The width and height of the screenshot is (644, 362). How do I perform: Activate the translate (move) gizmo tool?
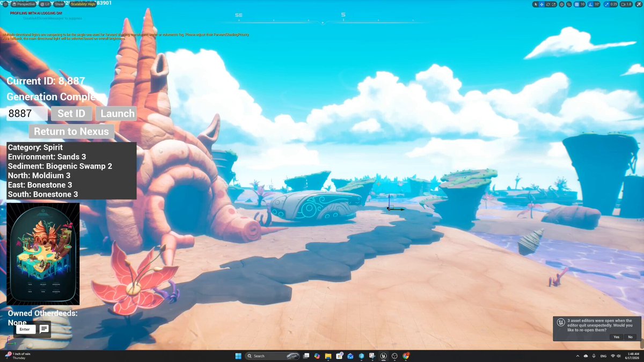point(542,4)
